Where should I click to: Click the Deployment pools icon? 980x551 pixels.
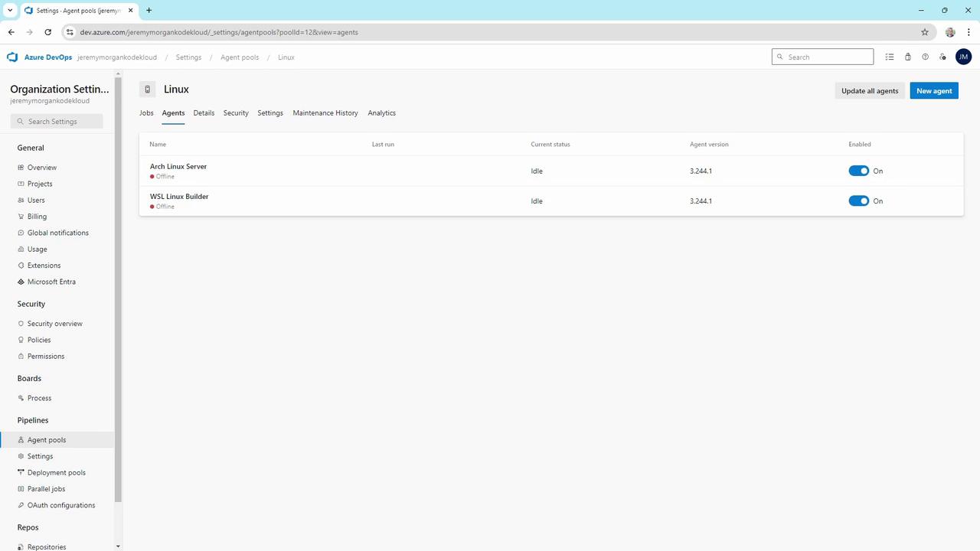[21, 473]
